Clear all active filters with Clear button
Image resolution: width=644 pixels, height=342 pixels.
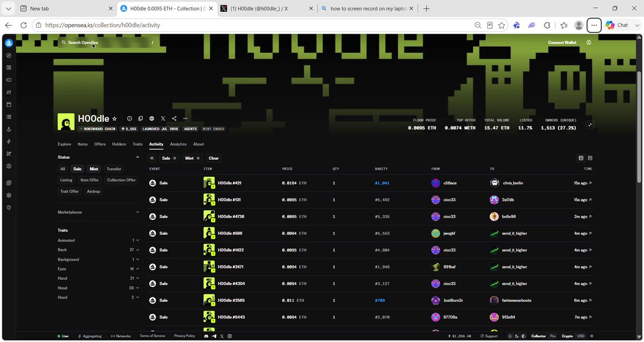(x=214, y=158)
